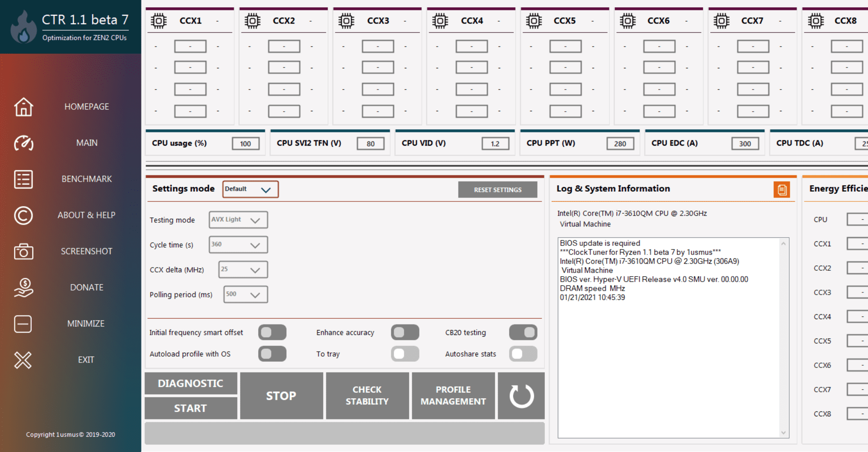This screenshot has width=868, height=452.
Task: Click the gray progress bar below the buttons
Action: tap(344, 433)
